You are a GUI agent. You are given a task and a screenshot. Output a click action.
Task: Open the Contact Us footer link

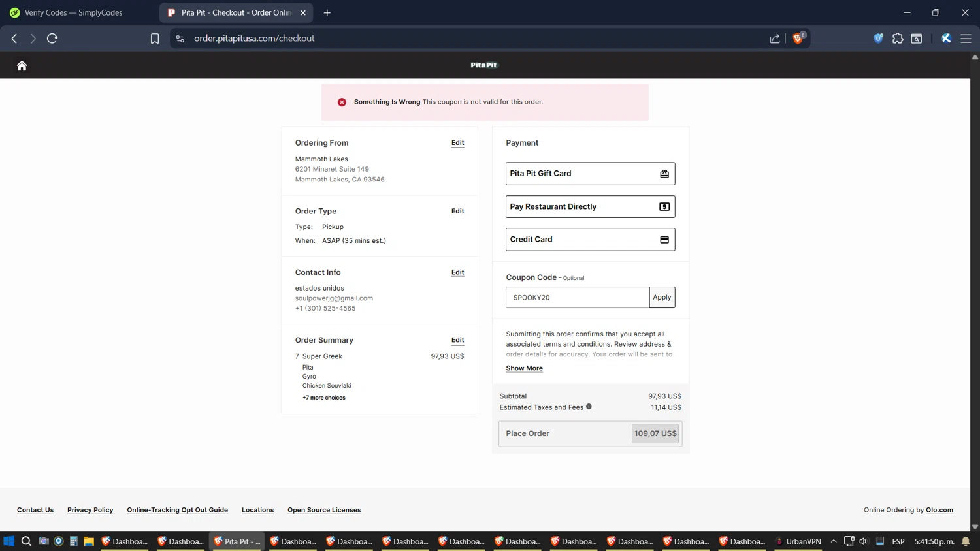[35, 510]
